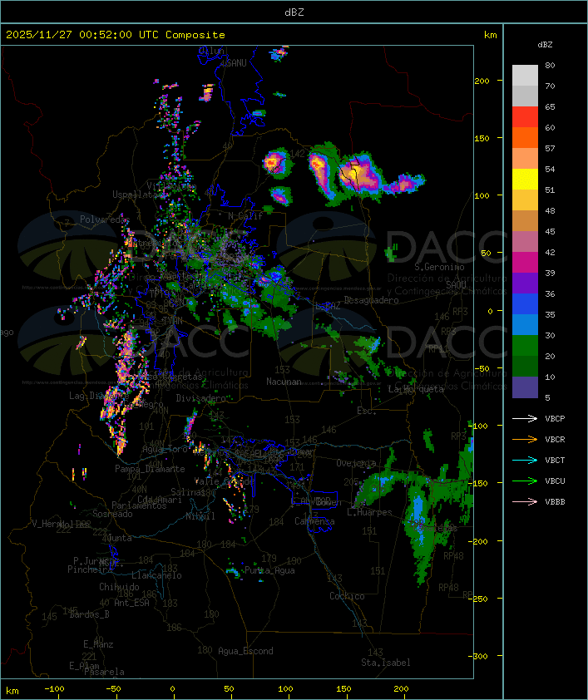Click the storm cell beside the 142 label
Image resolution: width=588 pixels, height=700 pixels.
[277, 163]
